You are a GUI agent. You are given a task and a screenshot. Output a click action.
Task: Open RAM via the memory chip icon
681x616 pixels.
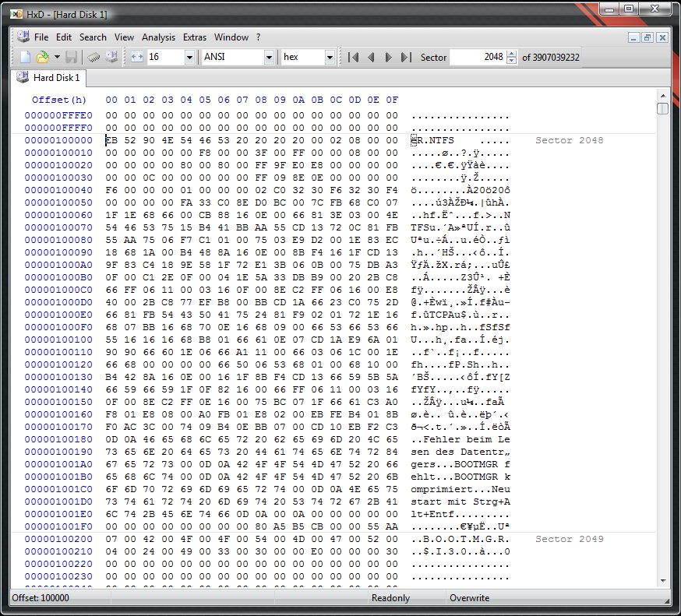(x=94, y=57)
